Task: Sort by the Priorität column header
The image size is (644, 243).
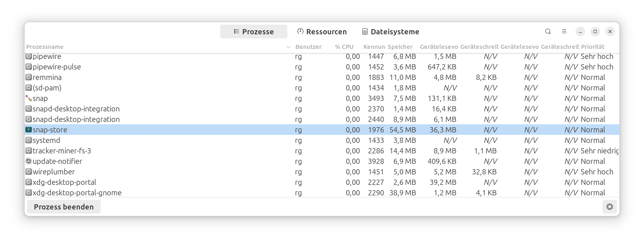Action: pos(592,47)
